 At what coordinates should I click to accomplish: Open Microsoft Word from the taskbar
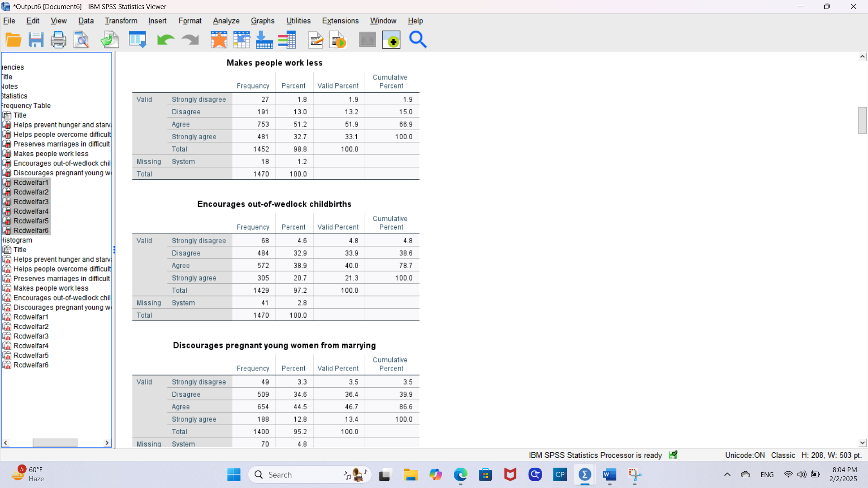(609, 475)
